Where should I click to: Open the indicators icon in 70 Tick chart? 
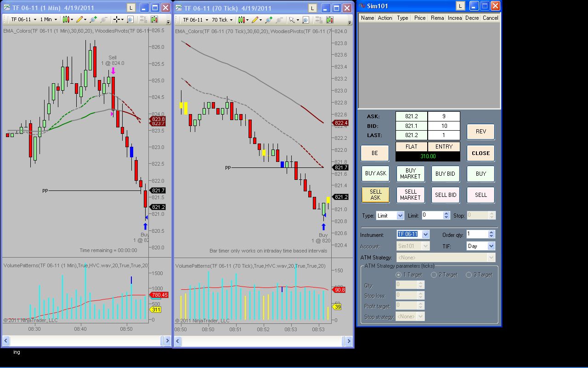329,20
